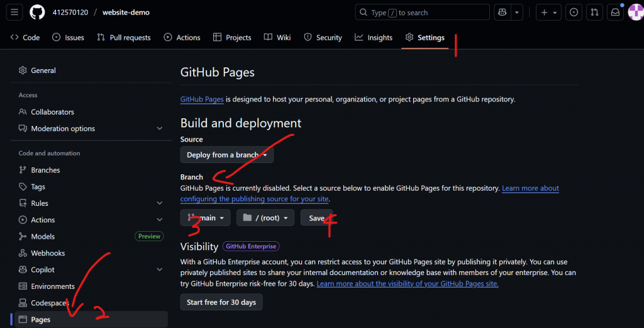Expand Moderation options chevron
The image size is (644, 328).
point(159,128)
